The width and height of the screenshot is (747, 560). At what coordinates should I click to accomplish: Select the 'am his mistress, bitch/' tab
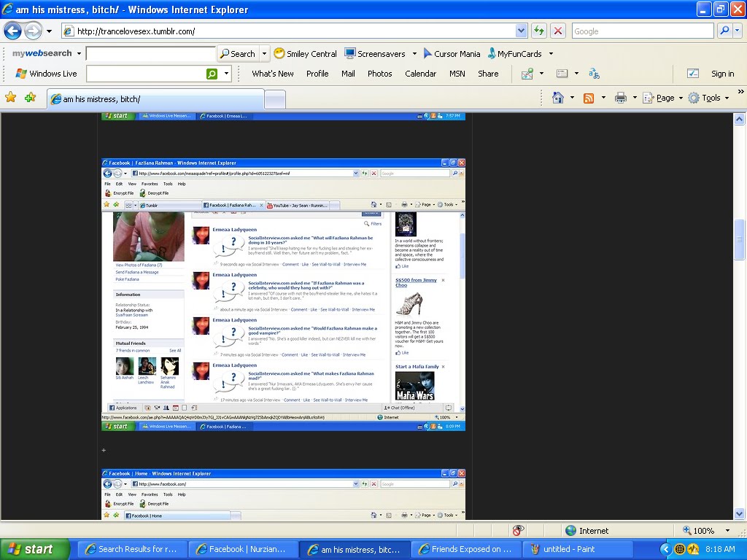tap(155, 99)
